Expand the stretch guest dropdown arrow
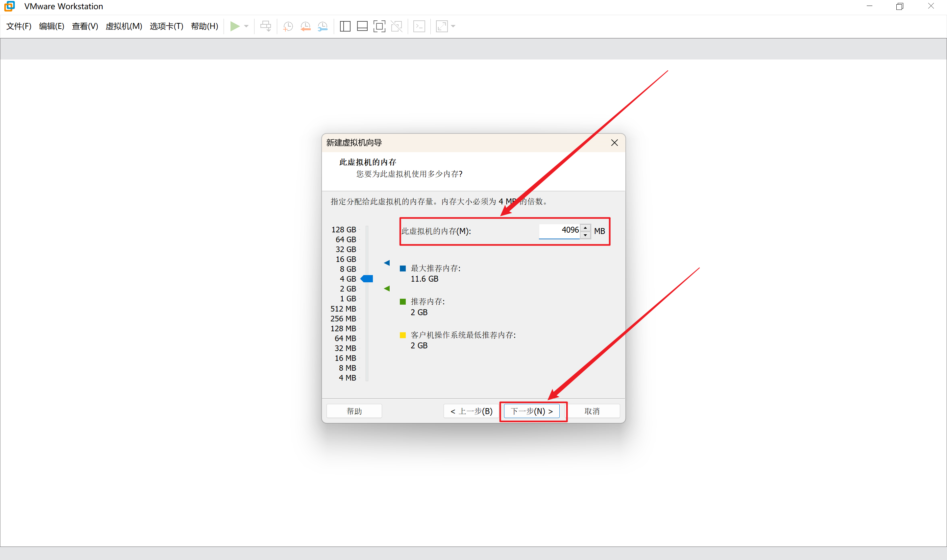 coord(453,26)
